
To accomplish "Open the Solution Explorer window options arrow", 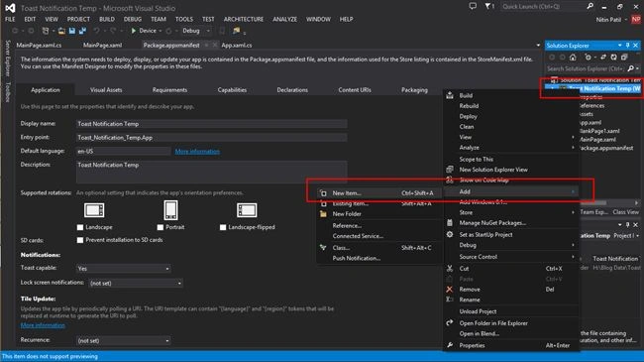I will click(x=620, y=46).
